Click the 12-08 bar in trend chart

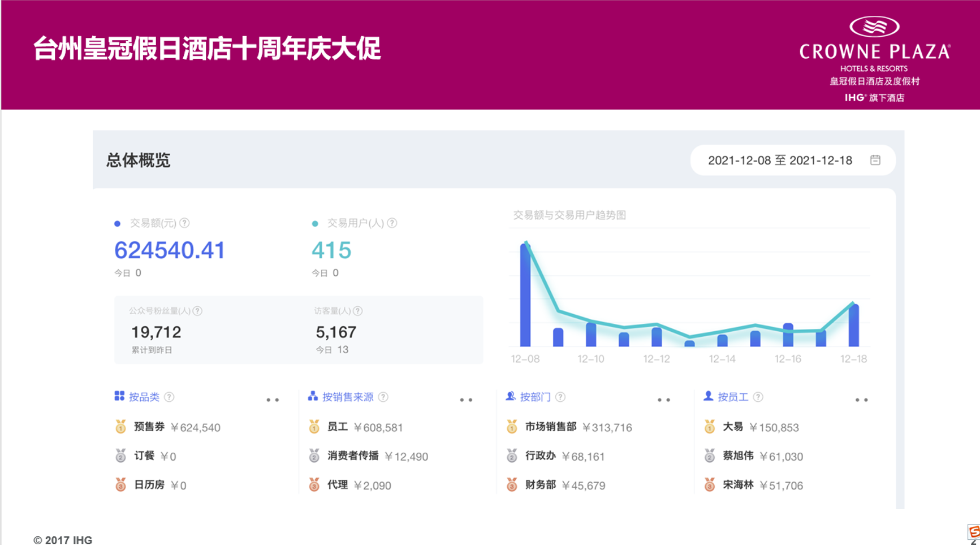(525, 295)
